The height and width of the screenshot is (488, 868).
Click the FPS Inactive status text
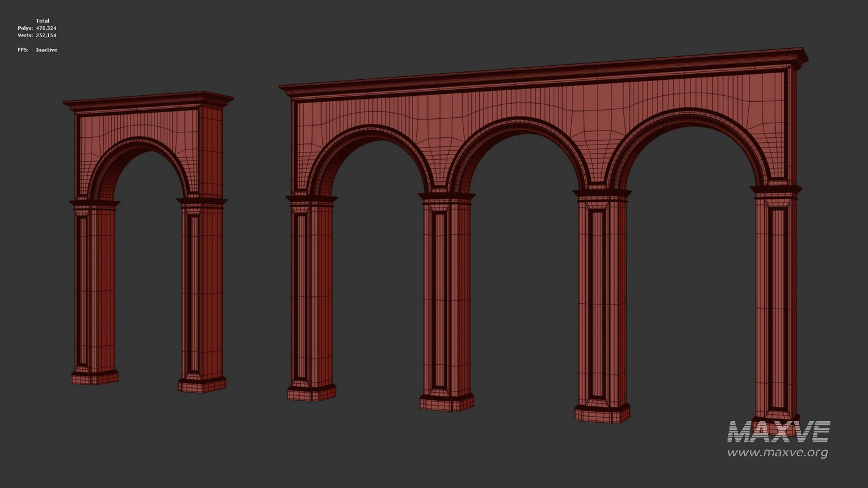(37, 50)
